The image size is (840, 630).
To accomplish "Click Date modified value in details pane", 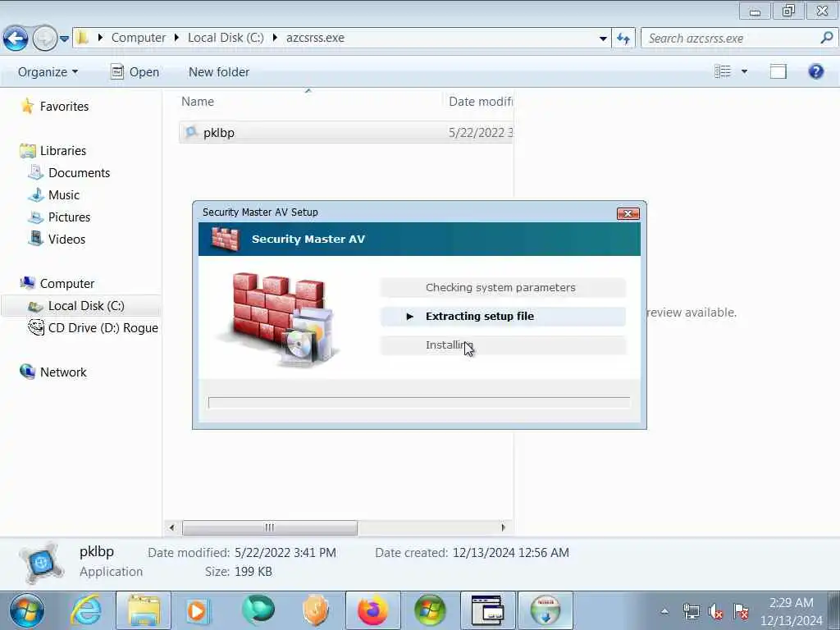I will click(285, 552).
